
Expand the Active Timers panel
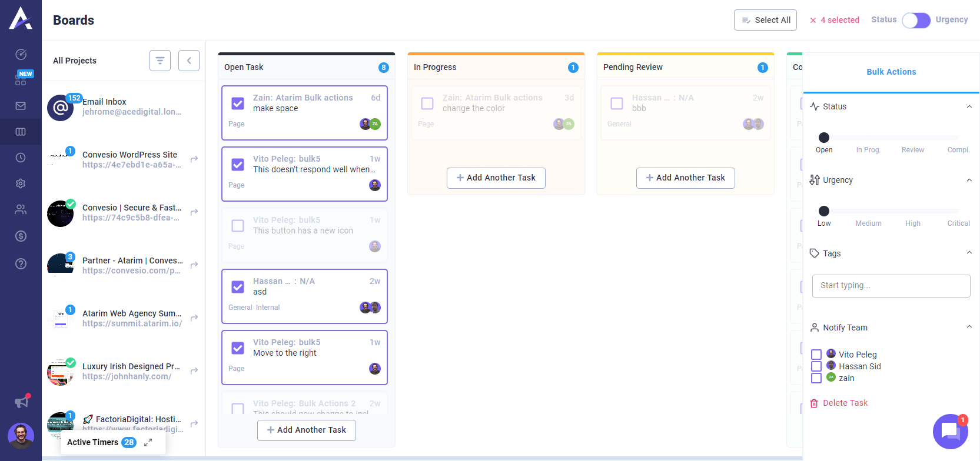click(148, 442)
